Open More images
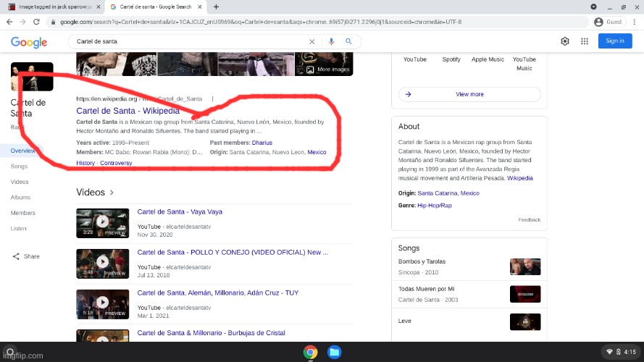The width and height of the screenshot is (644, 362). [x=328, y=70]
